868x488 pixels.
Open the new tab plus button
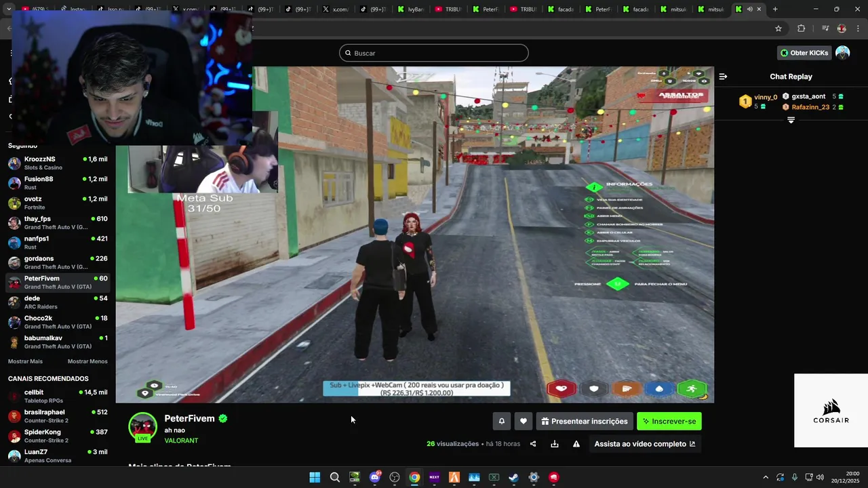point(775,9)
